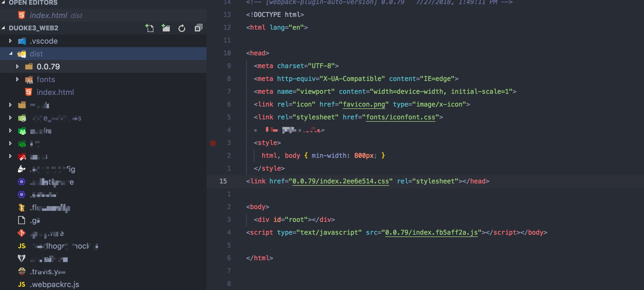The height and width of the screenshot is (290, 644).
Task: Click the open dist folder icon
Action: coord(22,54)
